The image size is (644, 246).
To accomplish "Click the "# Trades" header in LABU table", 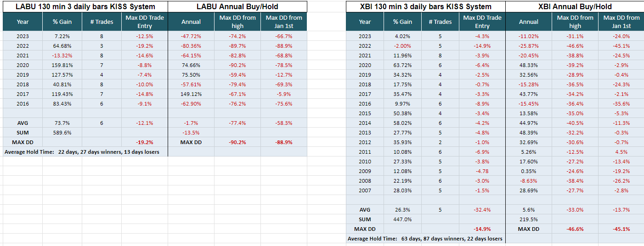I will coord(102,22).
